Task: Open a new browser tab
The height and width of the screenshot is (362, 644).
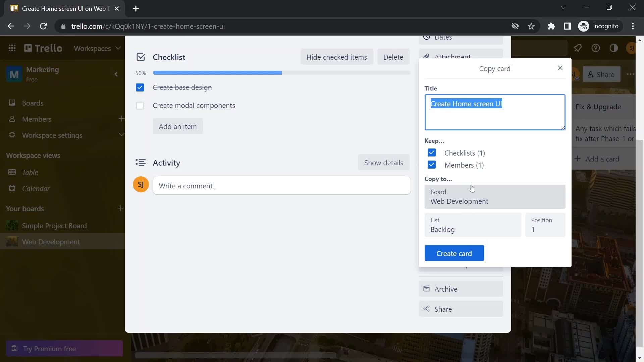Action: (x=136, y=9)
